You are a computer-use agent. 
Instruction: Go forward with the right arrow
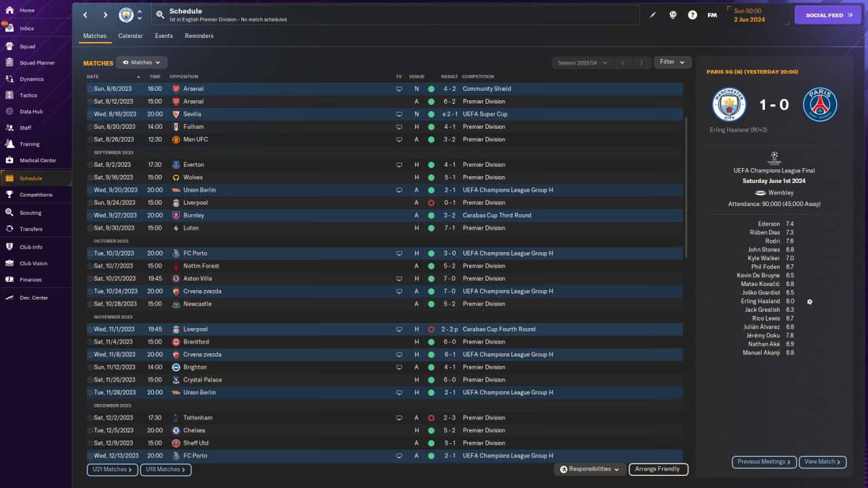105,15
